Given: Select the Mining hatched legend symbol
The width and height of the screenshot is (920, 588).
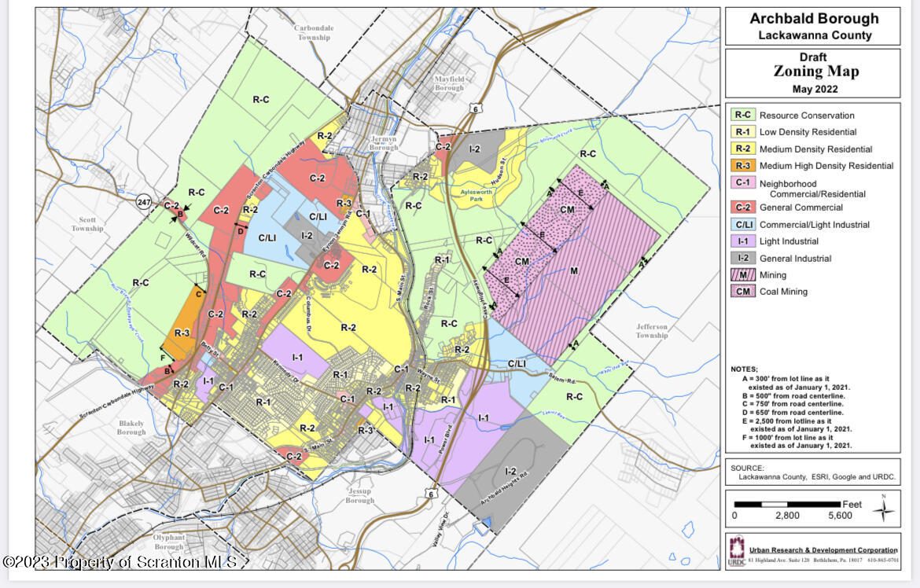Looking at the screenshot, I should tap(742, 275).
